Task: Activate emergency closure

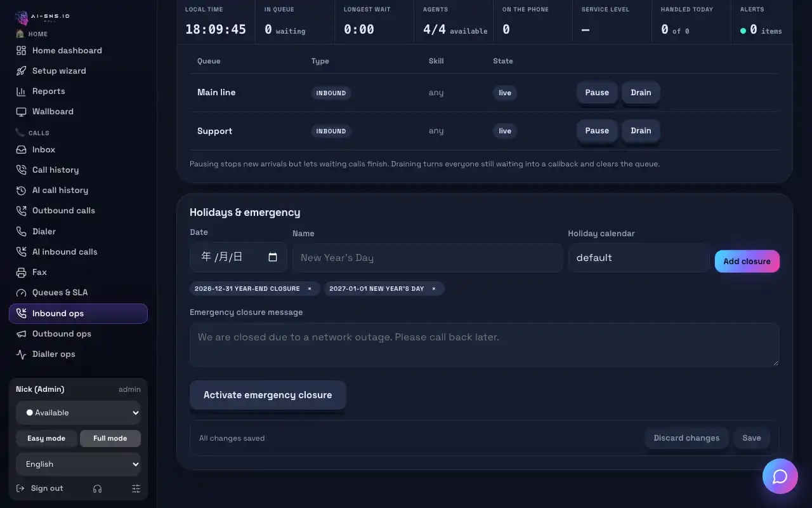Action: pos(268,395)
